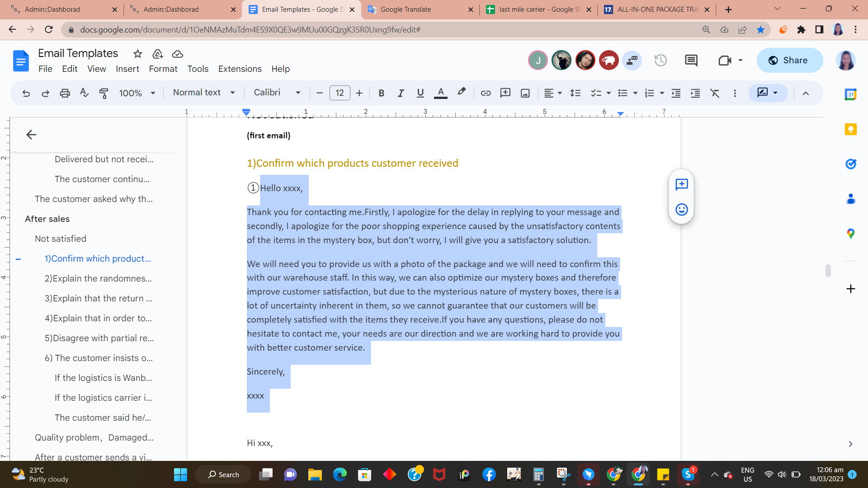Open version history clock icon
Viewport: 868px width, 488px height.
coord(660,60)
